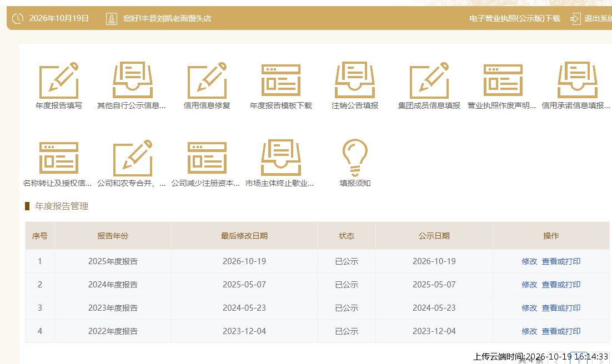The width and height of the screenshot is (612, 364).
Task: Click the 2025年度报告 cell
Action: coord(113,261)
